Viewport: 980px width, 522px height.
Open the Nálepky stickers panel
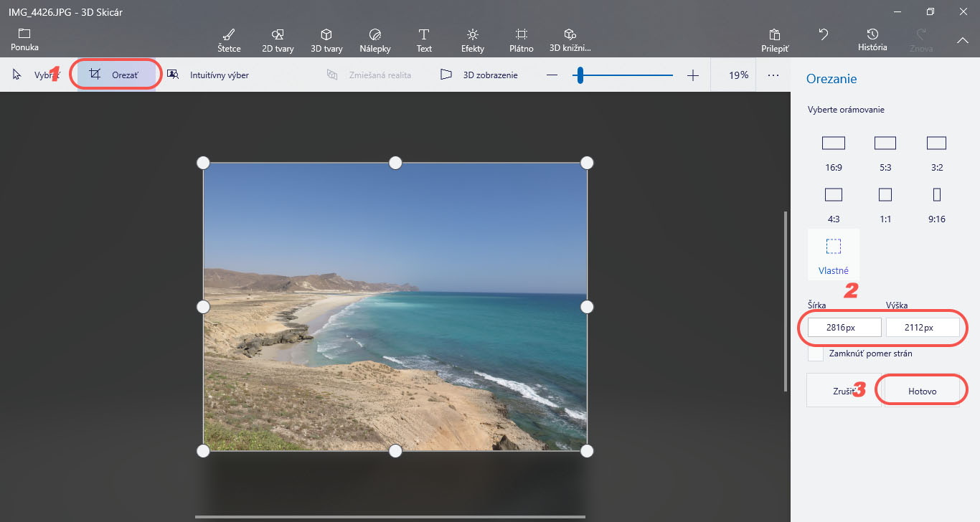click(x=374, y=40)
